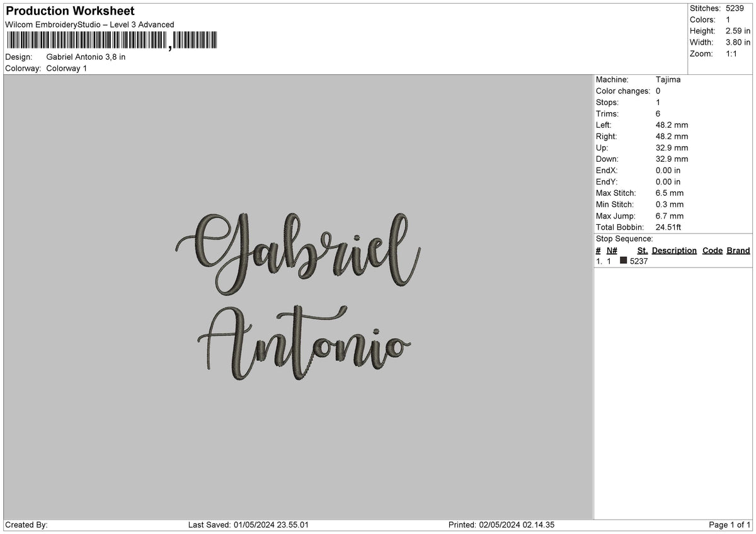The width and height of the screenshot is (756, 534).
Task: Click the Created By label
Action: [x=26, y=525]
